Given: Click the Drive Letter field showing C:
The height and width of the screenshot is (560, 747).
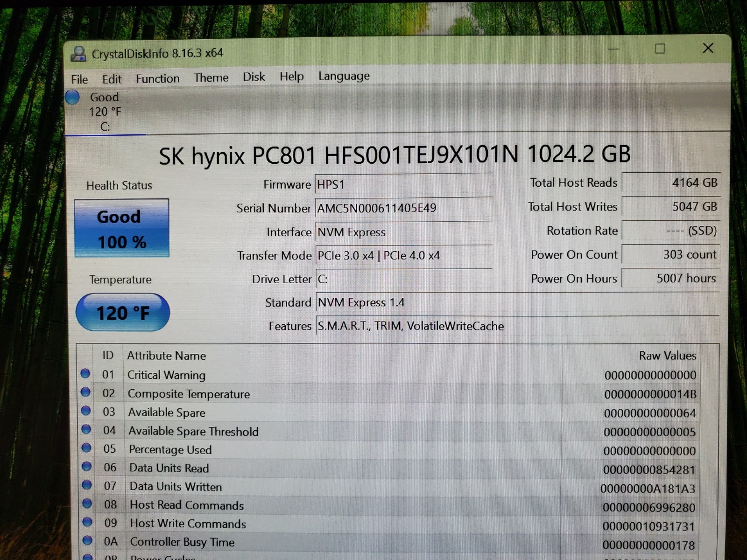Looking at the screenshot, I should click(x=404, y=279).
